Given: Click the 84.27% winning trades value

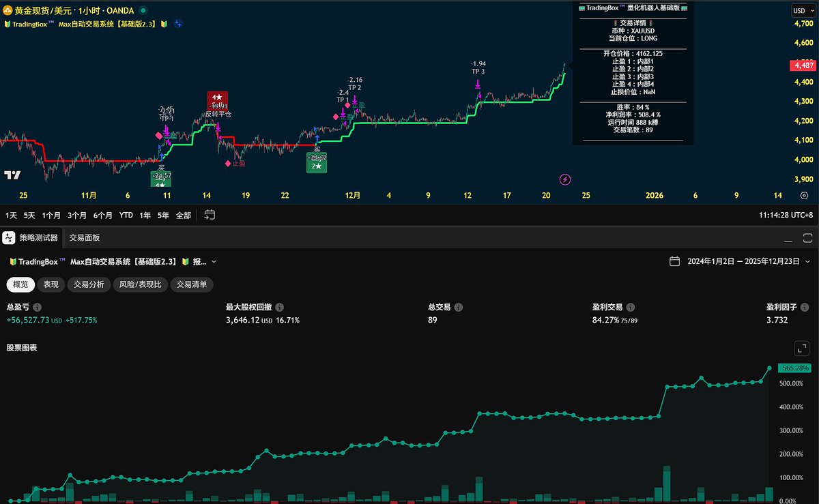Looking at the screenshot, I should [606, 320].
